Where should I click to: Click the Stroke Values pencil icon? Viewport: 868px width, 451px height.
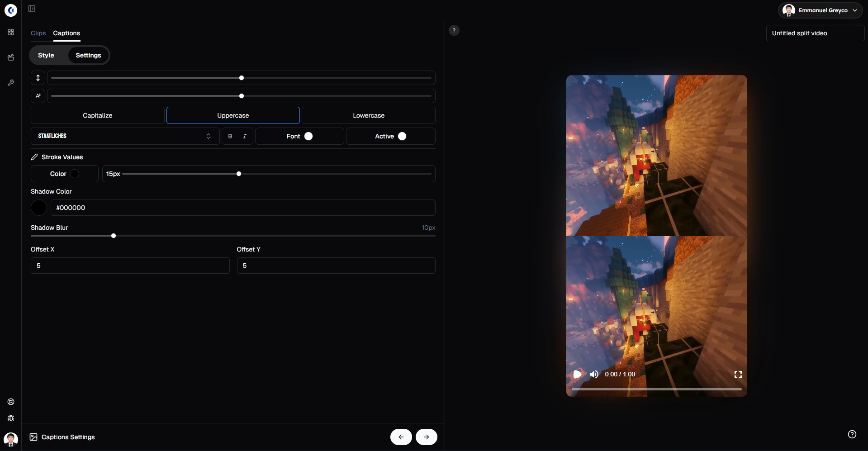pyautogui.click(x=34, y=157)
